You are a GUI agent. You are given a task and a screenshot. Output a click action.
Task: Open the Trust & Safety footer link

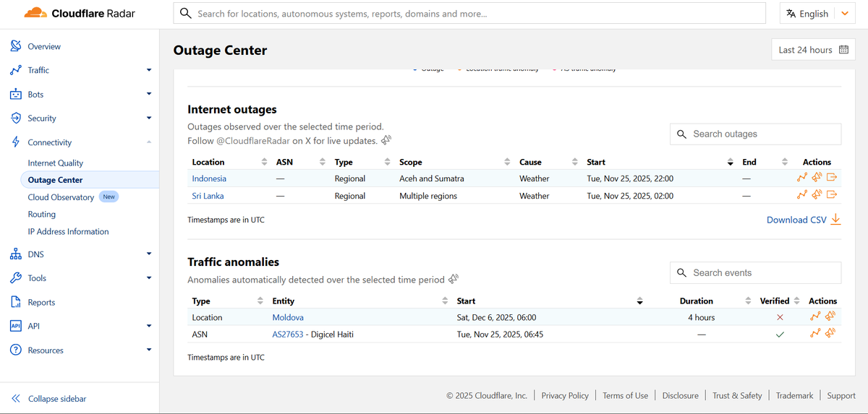click(x=737, y=395)
